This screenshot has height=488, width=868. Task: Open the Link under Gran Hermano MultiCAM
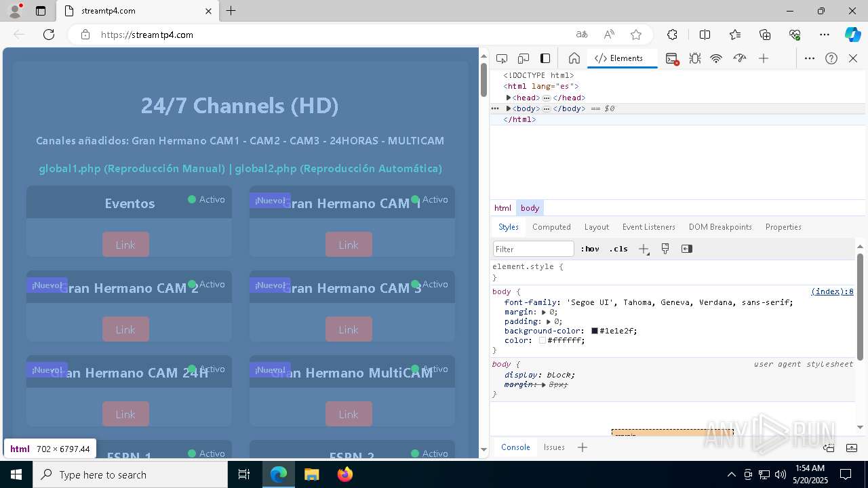point(349,414)
